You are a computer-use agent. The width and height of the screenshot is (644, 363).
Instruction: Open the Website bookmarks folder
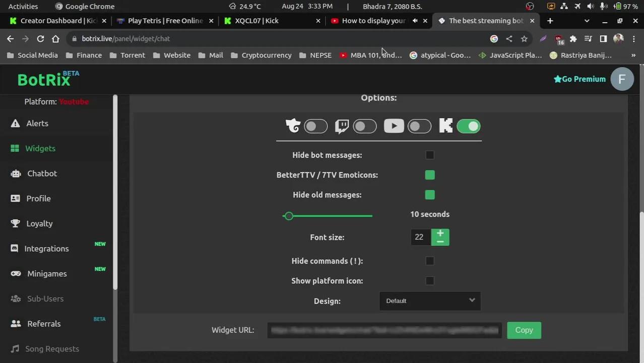point(171,55)
